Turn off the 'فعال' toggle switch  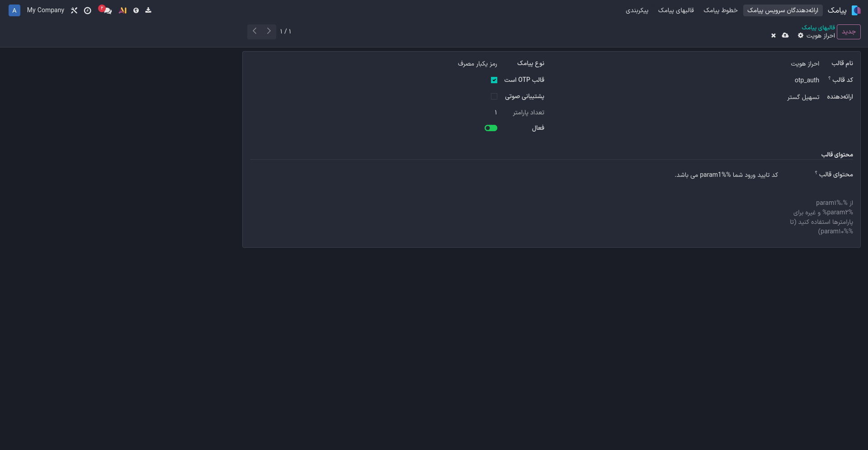(491, 128)
